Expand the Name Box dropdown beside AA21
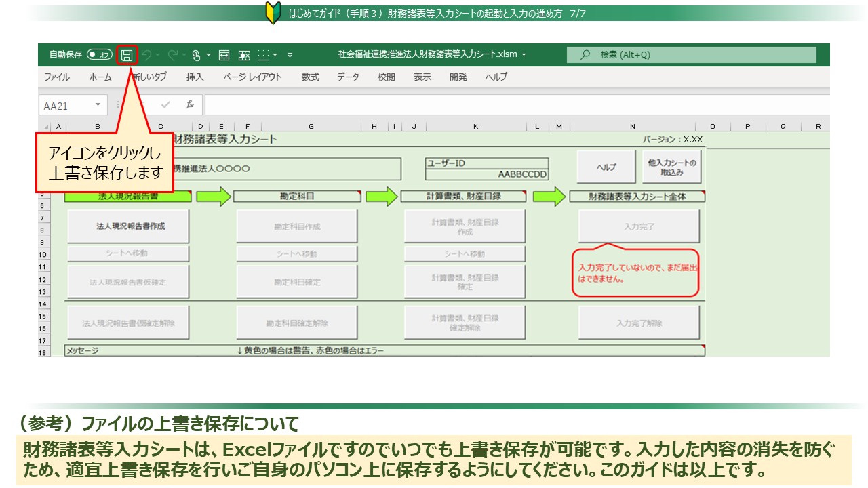 pyautogui.click(x=98, y=105)
